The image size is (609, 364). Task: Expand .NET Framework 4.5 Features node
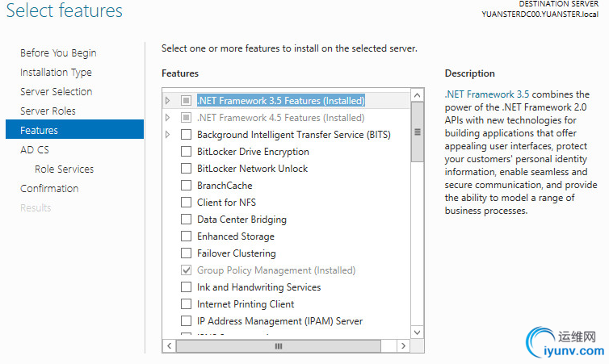point(168,118)
